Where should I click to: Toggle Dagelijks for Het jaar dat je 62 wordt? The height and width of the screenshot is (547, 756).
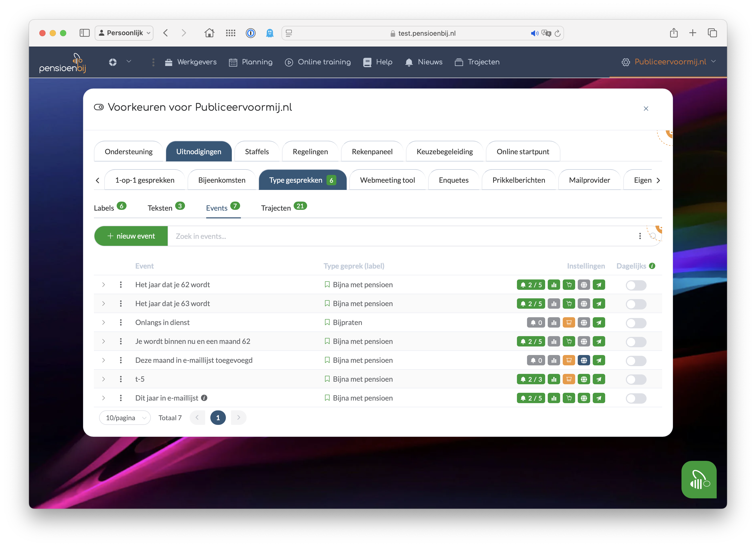click(636, 285)
